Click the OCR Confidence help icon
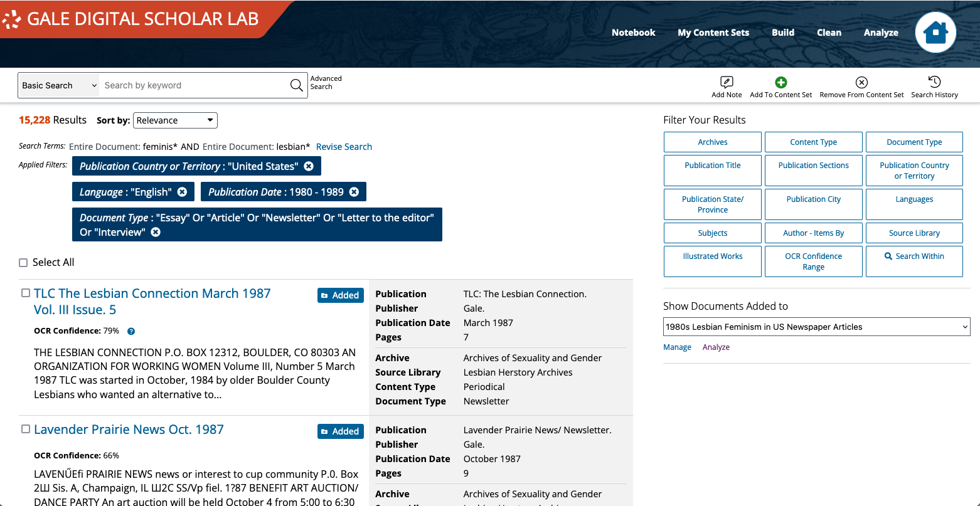Viewport: 980px width, 506px height. click(x=131, y=331)
